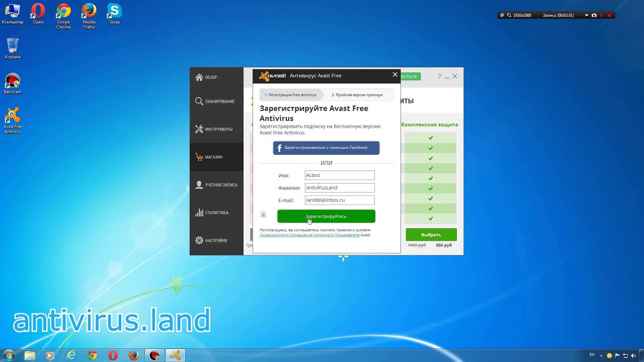644x362 pixels.
Task: Open the Сканирование magnifier section
Action: 216,102
